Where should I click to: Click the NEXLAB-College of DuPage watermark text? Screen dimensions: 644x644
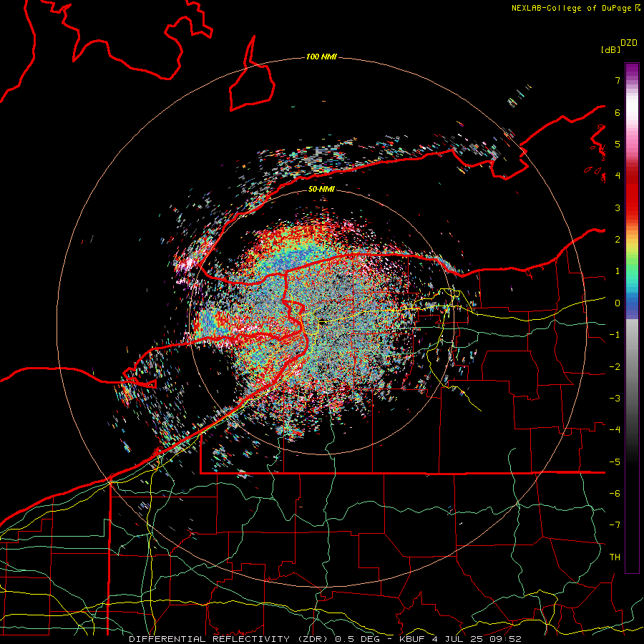pos(575,8)
